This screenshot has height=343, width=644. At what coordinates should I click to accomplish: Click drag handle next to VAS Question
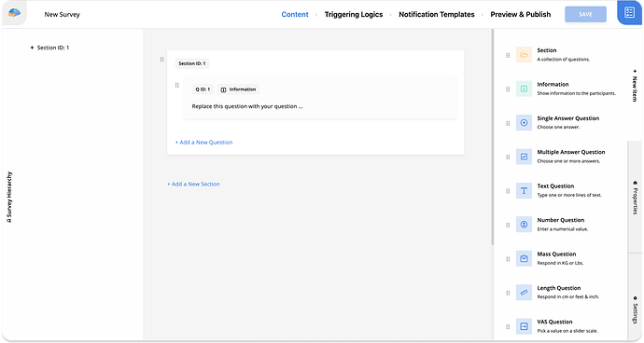coord(508,327)
